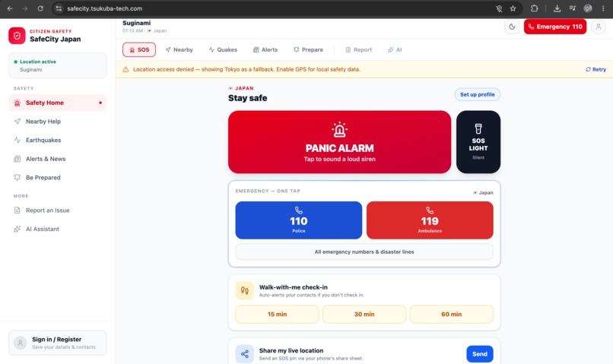Click the browser profile avatar
Screen dimensions: 613x364
coord(588,8)
